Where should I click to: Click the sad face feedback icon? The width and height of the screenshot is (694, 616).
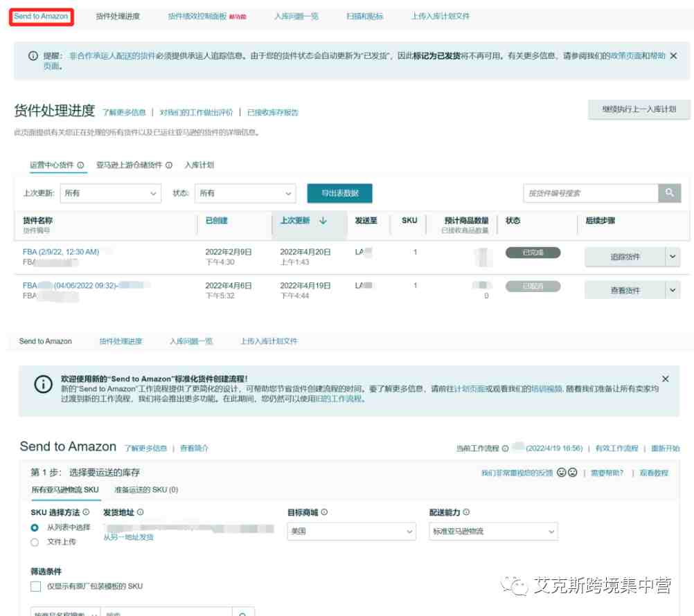coord(572,472)
